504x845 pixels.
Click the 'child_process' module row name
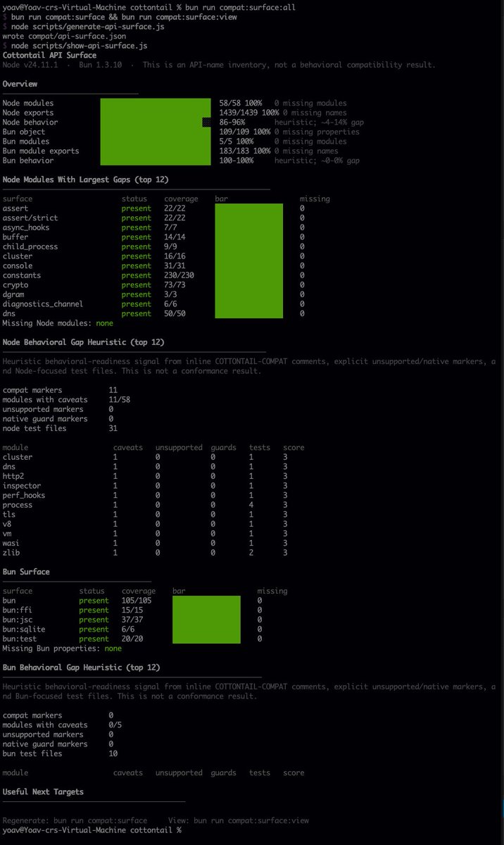[30, 246]
